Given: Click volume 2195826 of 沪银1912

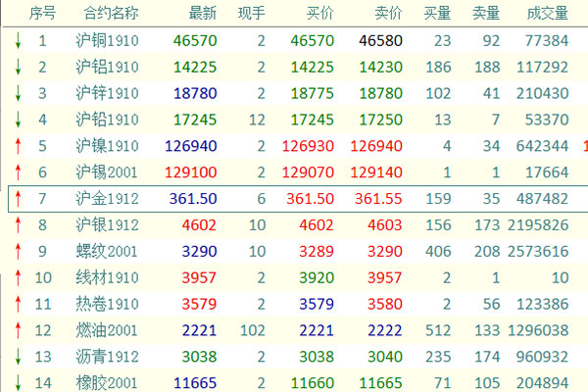Looking at the screenshot, I should [538, 224].
